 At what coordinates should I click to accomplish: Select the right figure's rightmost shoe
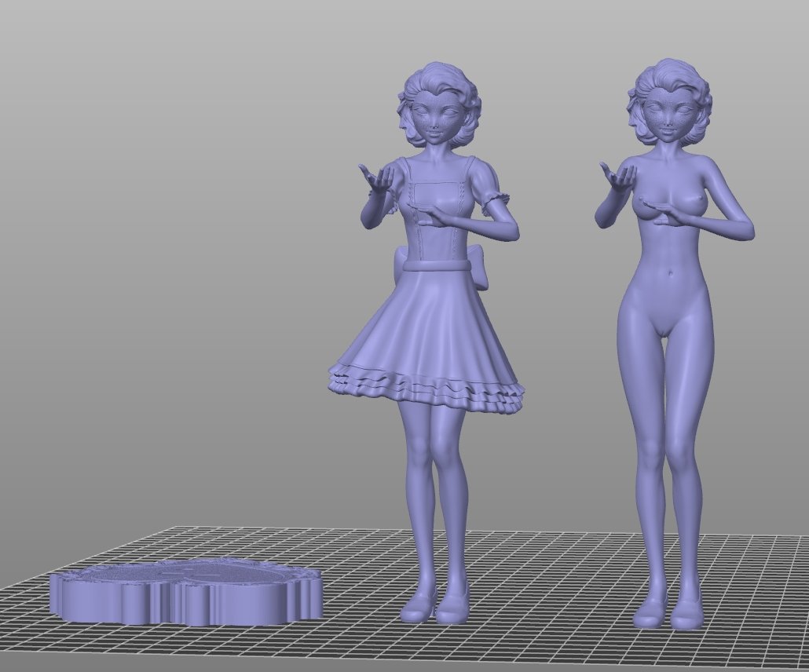coord(687,613)
